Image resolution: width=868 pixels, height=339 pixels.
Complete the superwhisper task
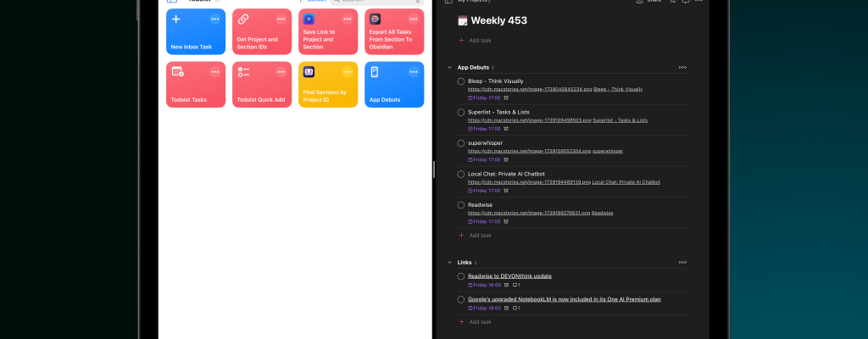[461, 143]
